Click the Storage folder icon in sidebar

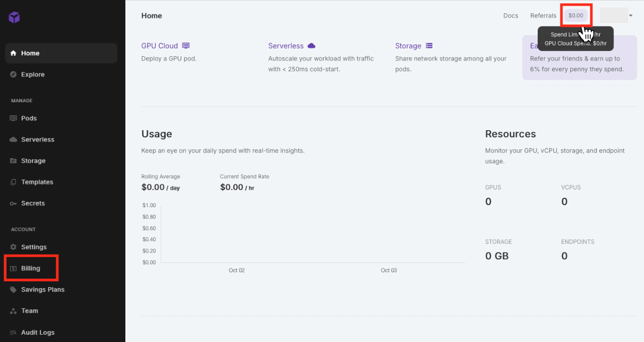13,161
